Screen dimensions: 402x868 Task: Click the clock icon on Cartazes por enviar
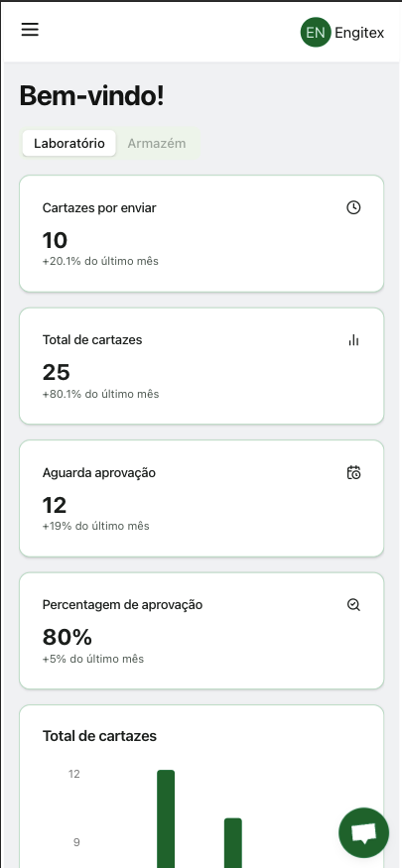[x=353, y=207]
